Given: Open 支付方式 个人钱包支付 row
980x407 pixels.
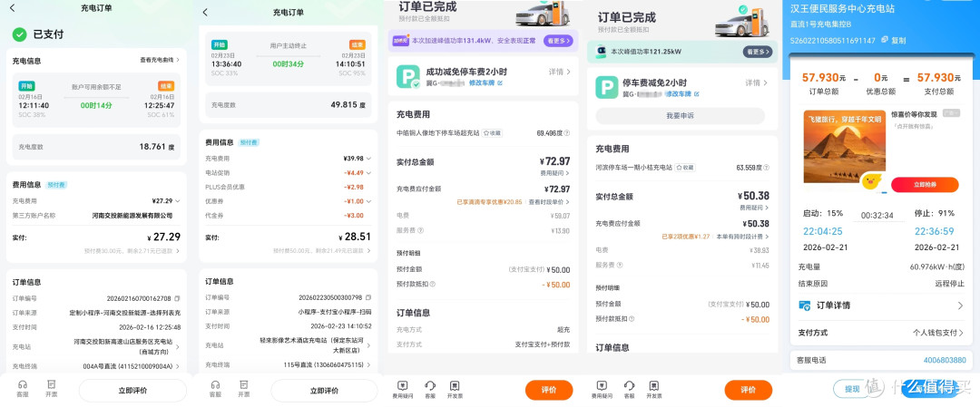Looking at the screenshot, I should (x=881, y=333).
